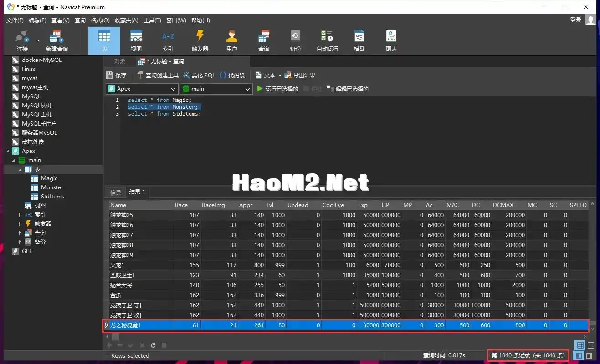The image size is (600, 364).
Task: Click the 金蛋 name cell
Action: click(x=140, y=295)
